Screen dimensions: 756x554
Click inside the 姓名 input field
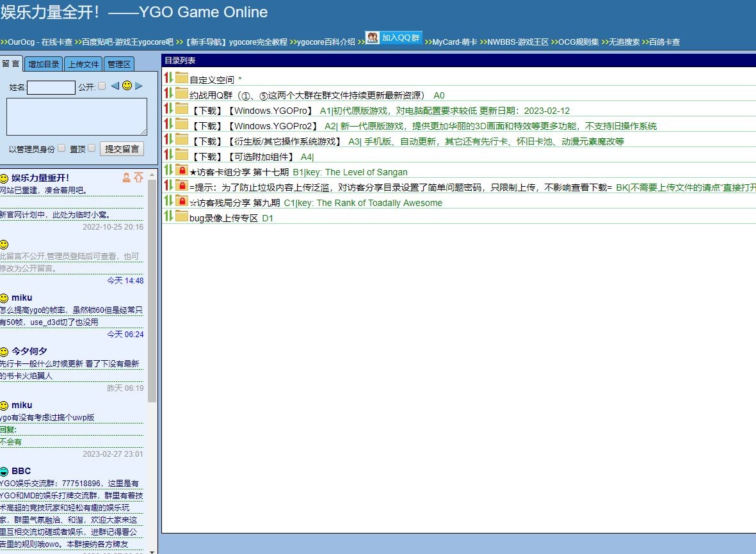(51, 88)
